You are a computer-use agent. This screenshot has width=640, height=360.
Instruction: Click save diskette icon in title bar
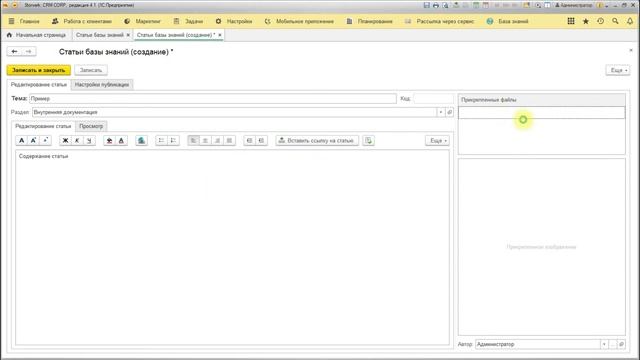tap(427, 5)
